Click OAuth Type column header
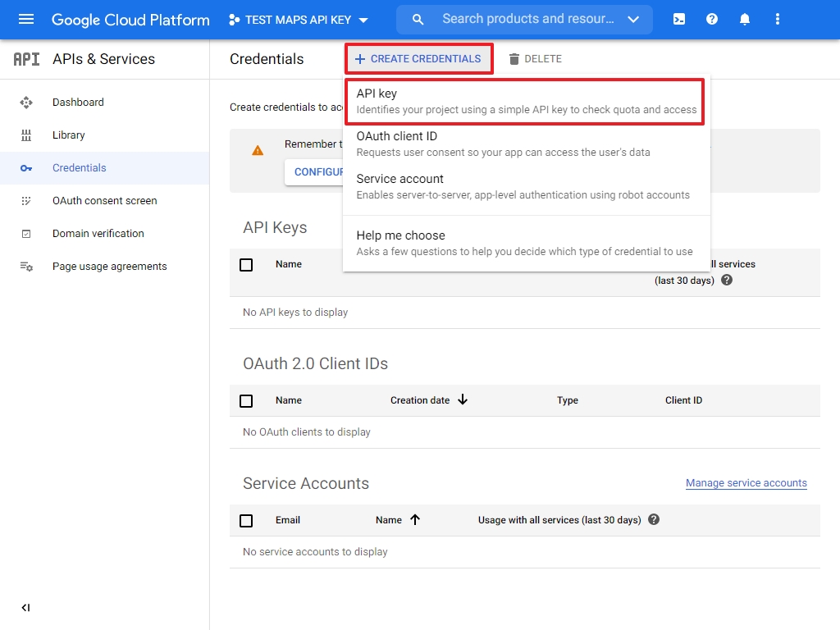Screen dimensions: 840x630 point(568,400)
